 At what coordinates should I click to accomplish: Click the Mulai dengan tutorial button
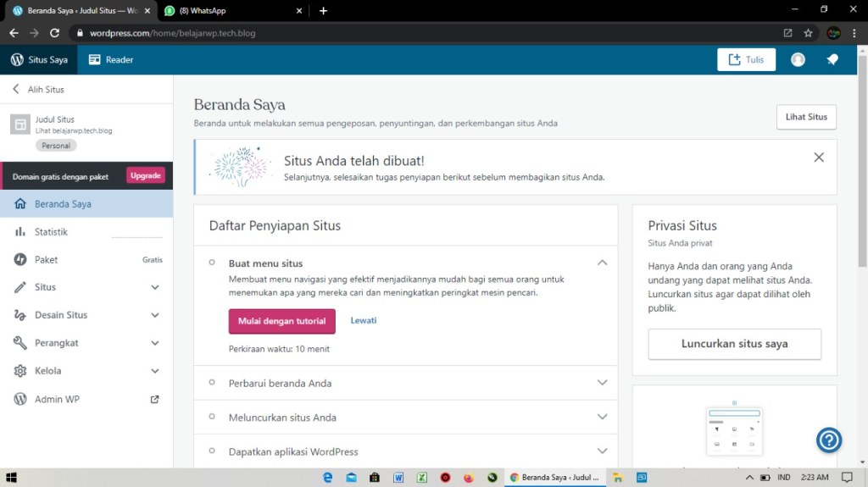pyautogui.click(x=281, y=321)
